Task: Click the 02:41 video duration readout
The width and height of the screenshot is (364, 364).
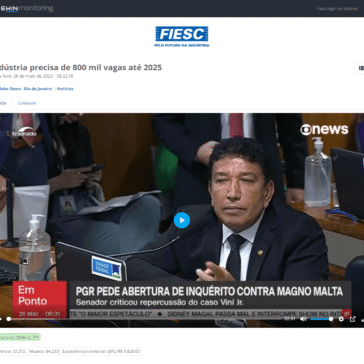Action: [x=290, y=319]
